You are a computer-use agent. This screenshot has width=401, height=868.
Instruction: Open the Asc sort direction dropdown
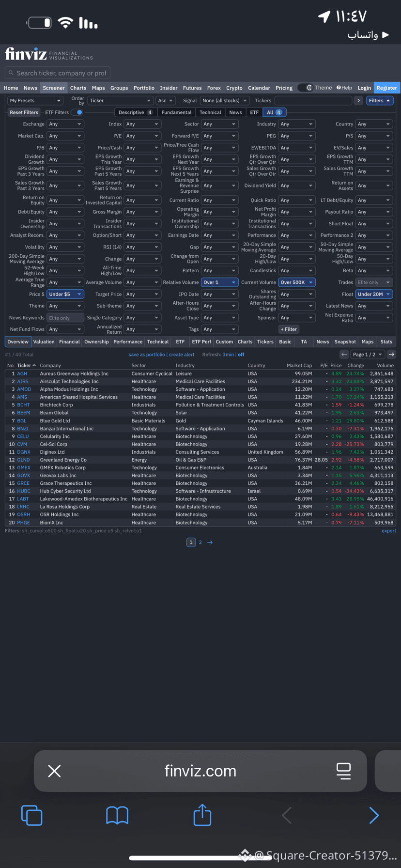click(166, 101)
